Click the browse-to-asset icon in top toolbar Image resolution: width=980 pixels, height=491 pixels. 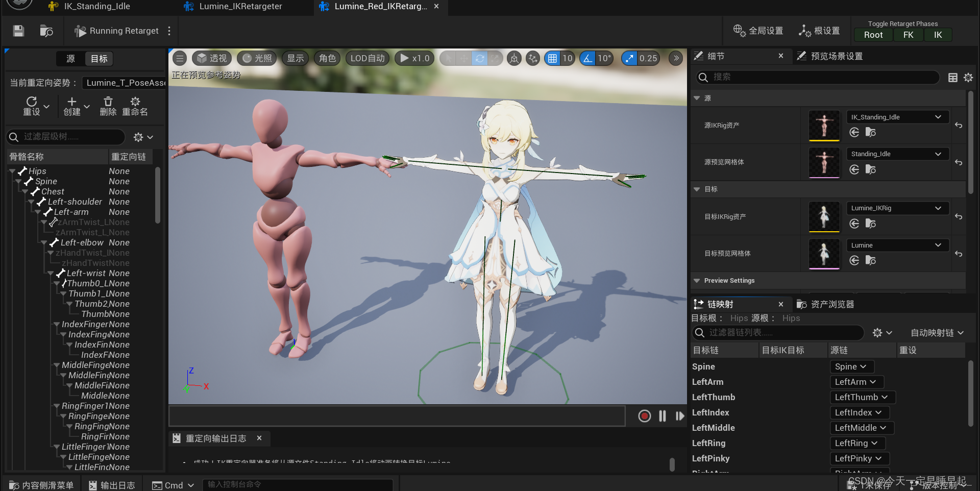(46, 31)
